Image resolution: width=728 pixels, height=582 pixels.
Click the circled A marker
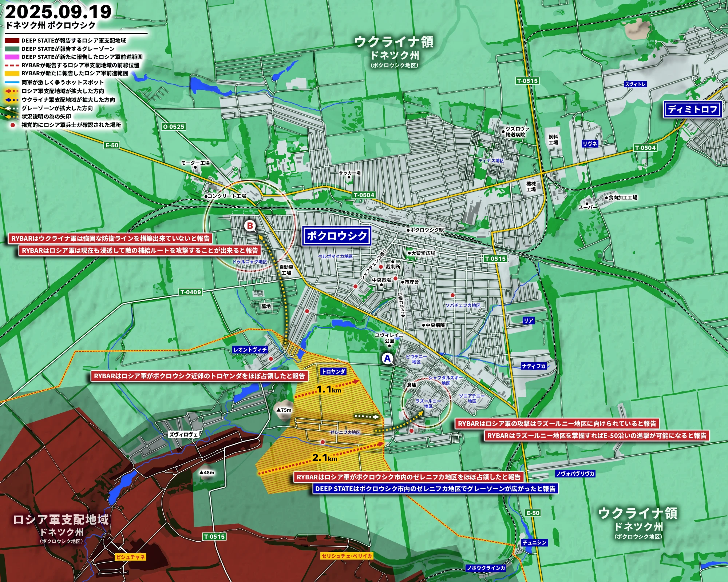(387, 359)
